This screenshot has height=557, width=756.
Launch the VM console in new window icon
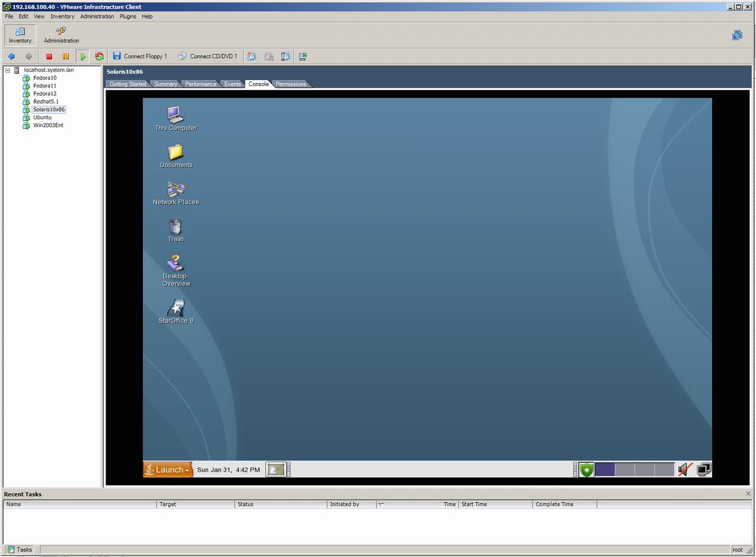pyautogui.click(x=302, y=56)
